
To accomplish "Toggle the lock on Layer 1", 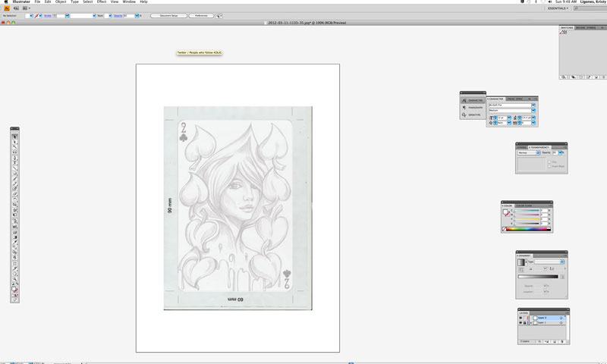I will point(524,322).
